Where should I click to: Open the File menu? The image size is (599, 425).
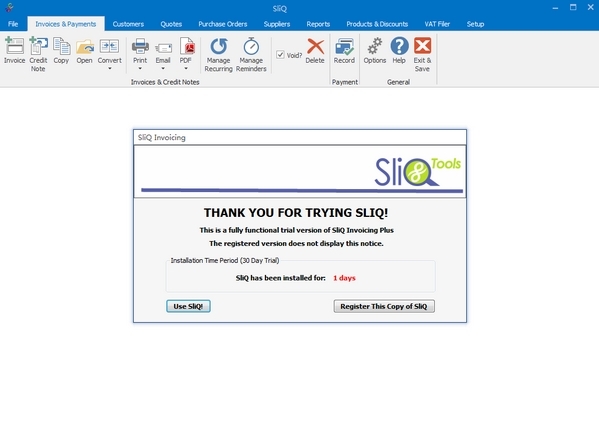(x=13, y=24)
